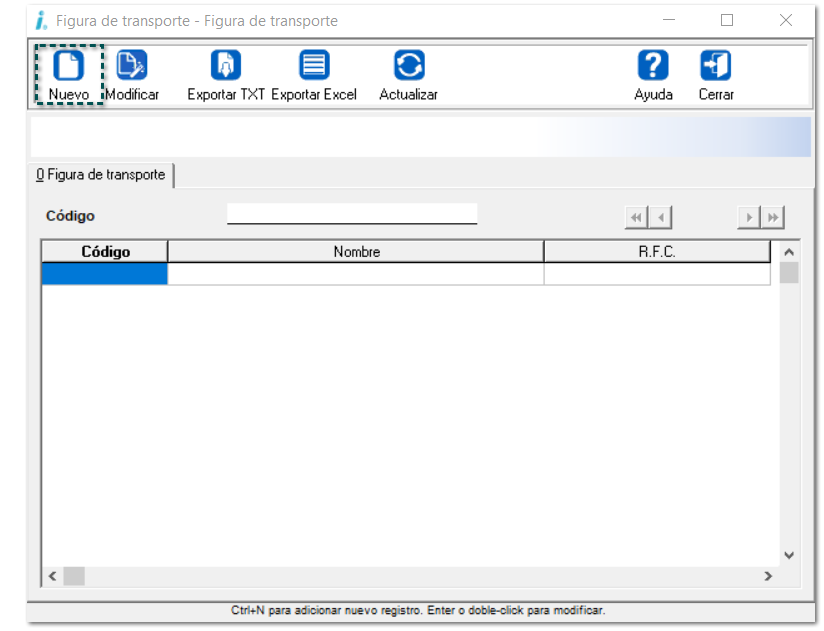Select the Figura de transporte tab
Screen dimensions: 824x631
click(x=101, y=175)
